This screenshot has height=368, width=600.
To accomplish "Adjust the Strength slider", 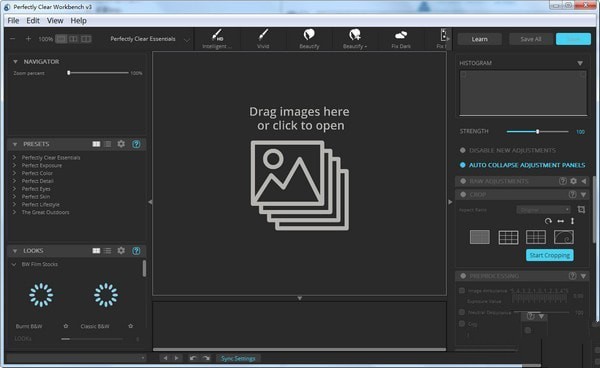I will (537, 132).
